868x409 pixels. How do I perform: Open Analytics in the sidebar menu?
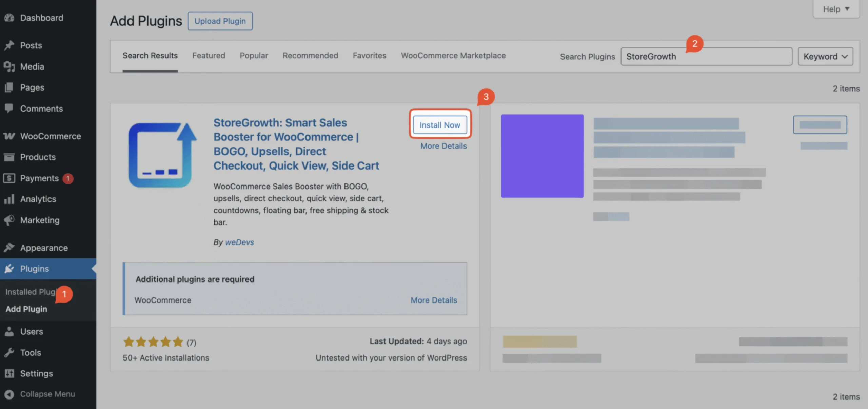pyautogui.click(x=38, y=199)
